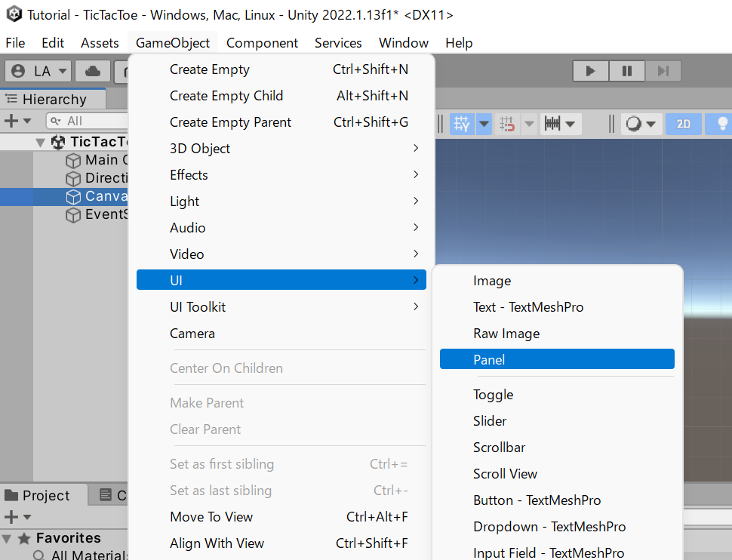Image resolution: width=732 pixels, height=560 pixels.
Task: Toggle scene lighting lightbulb icon
Action: [722, 124]
